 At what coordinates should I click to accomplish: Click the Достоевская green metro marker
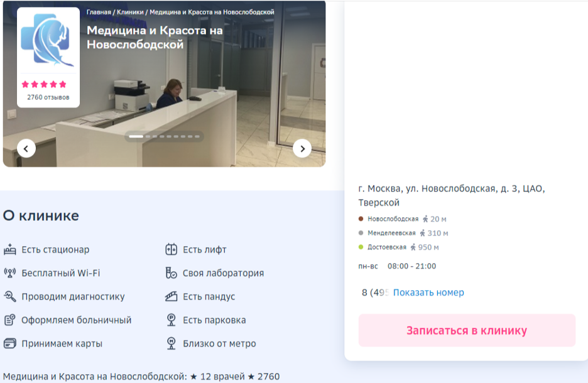[360, 247]
